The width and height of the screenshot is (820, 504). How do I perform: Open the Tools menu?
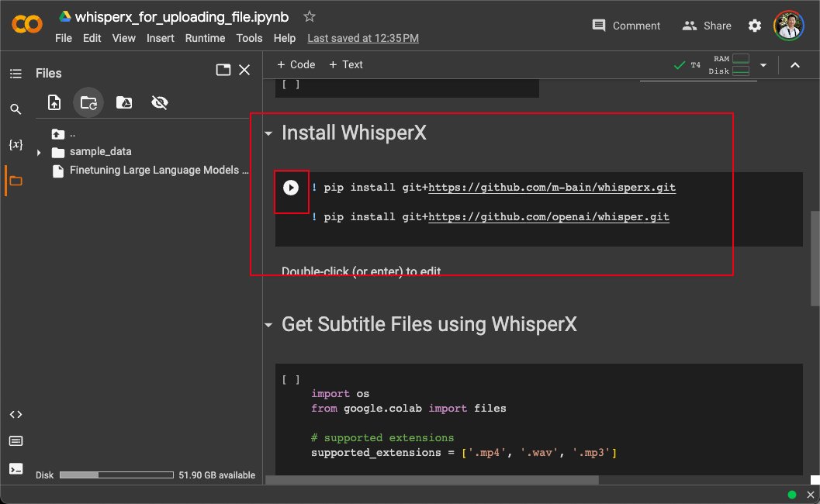click(249, 38)
